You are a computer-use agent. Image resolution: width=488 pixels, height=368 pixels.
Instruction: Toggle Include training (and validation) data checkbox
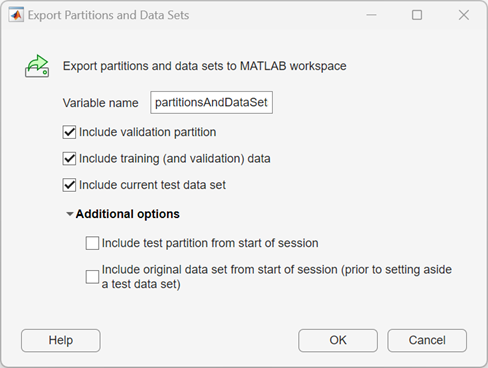69,159
